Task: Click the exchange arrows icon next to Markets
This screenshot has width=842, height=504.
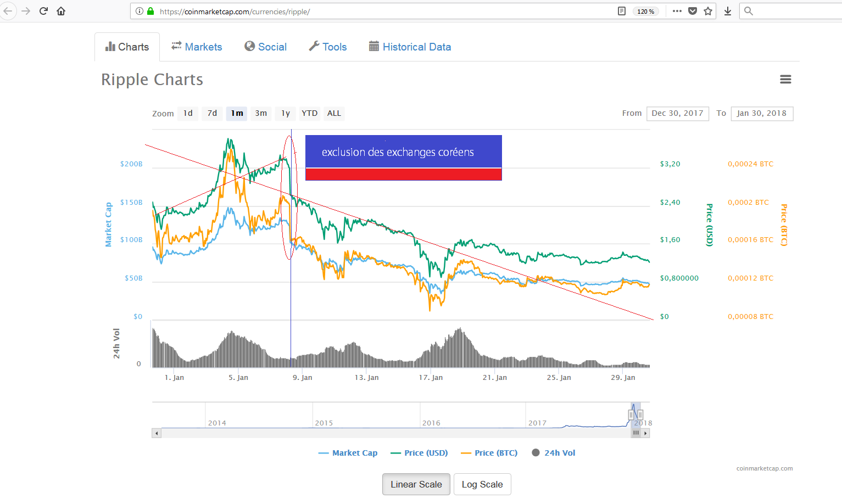Action: pyautogui.click(x=176, y=47)
